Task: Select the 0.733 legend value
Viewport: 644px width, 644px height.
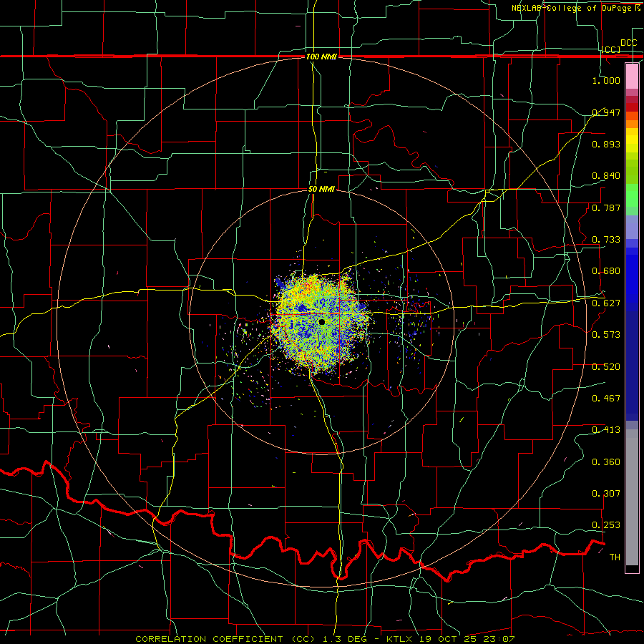Action: pyautogui.click(x=606, y=240)
